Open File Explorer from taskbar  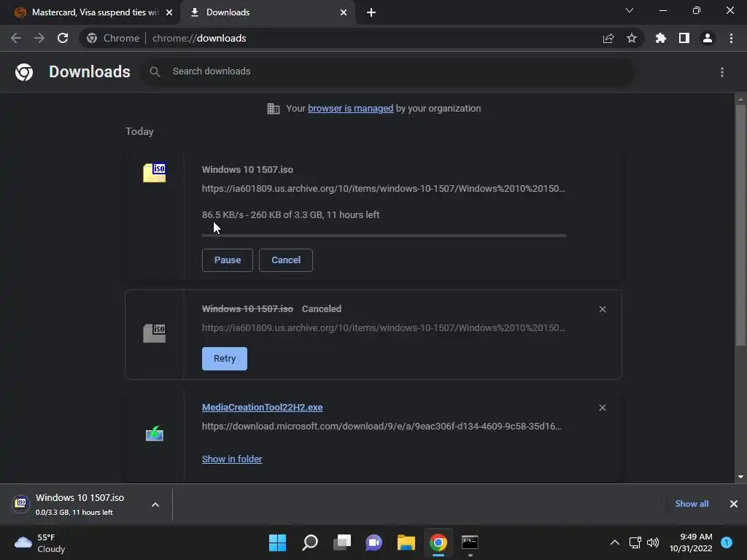[x=406, y=542]
